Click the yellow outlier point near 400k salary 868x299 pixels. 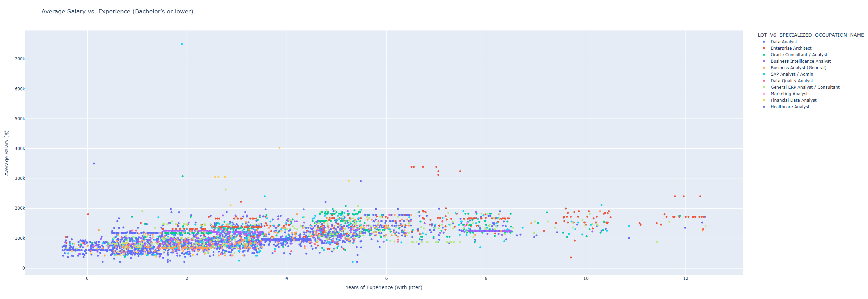click(279, 148)
